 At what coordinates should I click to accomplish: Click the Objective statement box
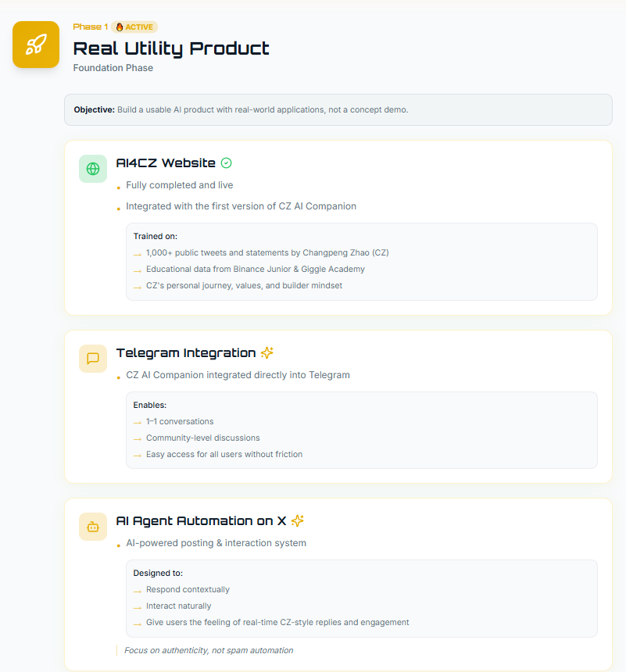338,109
